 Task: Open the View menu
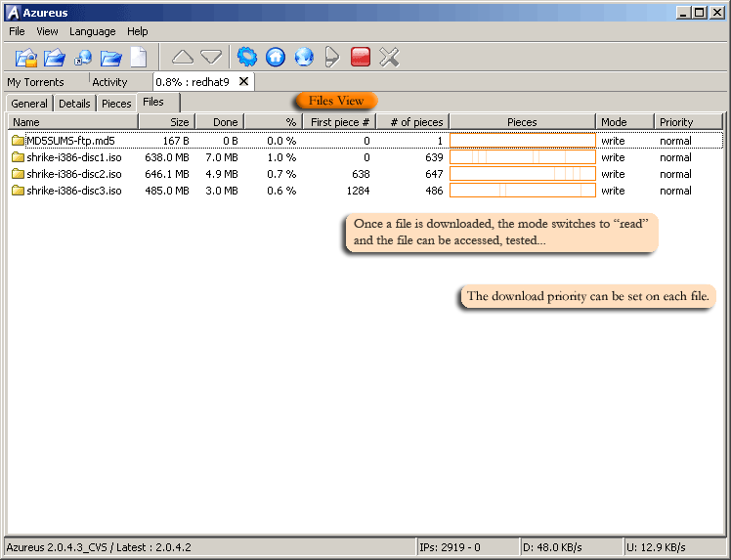(47, 31)
